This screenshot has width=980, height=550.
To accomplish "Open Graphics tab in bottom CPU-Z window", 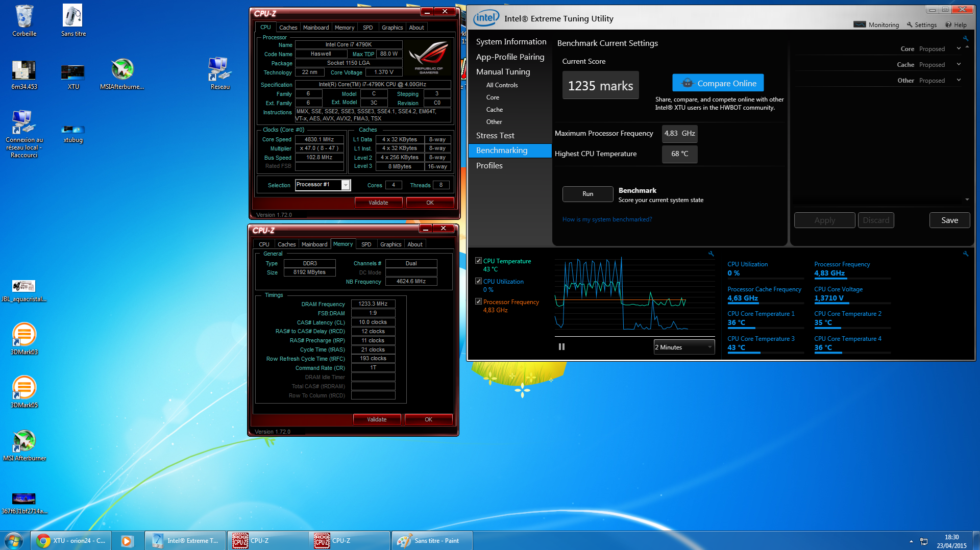I will 390,244.
